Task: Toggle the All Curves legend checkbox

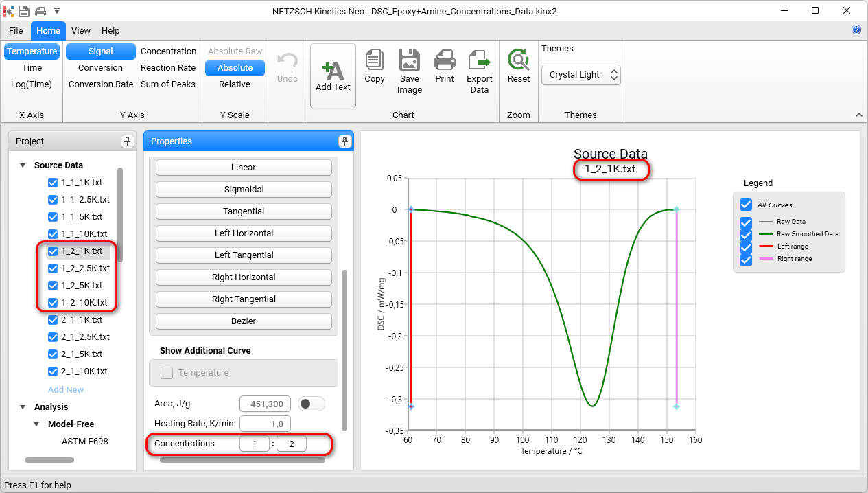Action: pos(746,205)
